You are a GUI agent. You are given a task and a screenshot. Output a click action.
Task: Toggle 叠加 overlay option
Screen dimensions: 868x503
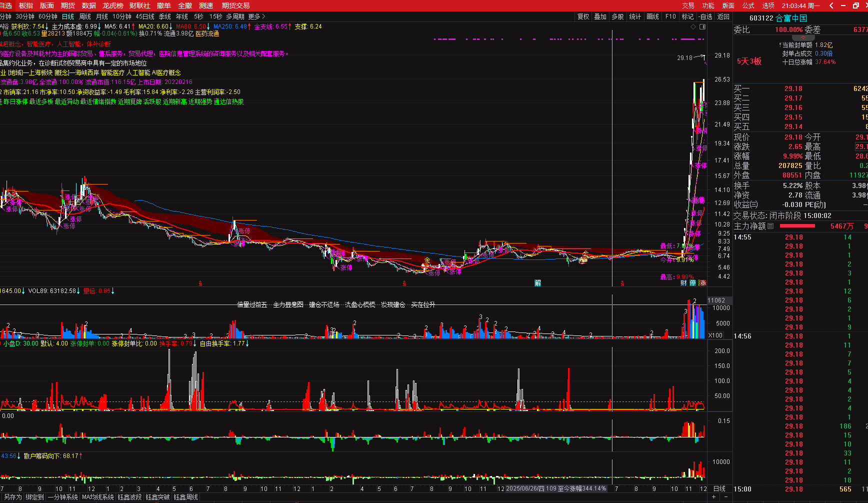(x=600, y=16)
